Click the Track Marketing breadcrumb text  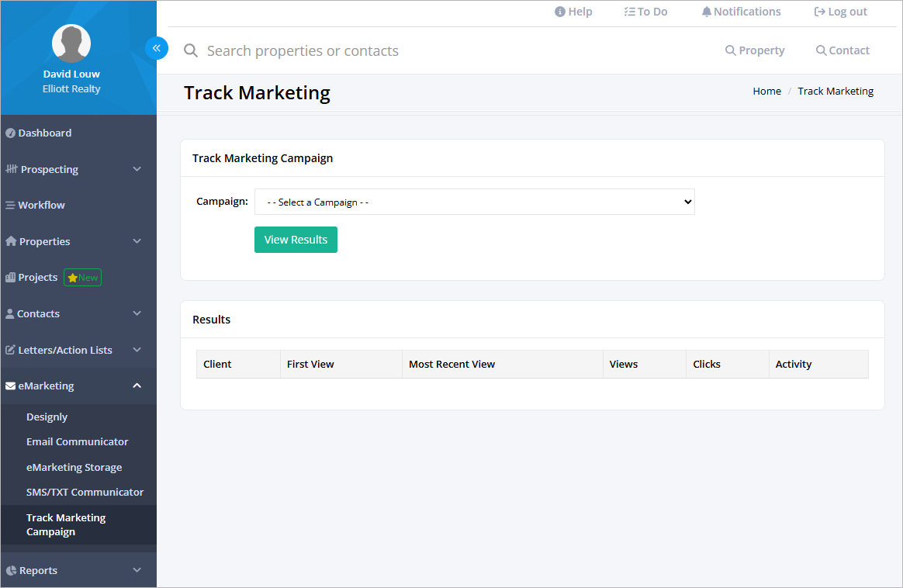836,91
